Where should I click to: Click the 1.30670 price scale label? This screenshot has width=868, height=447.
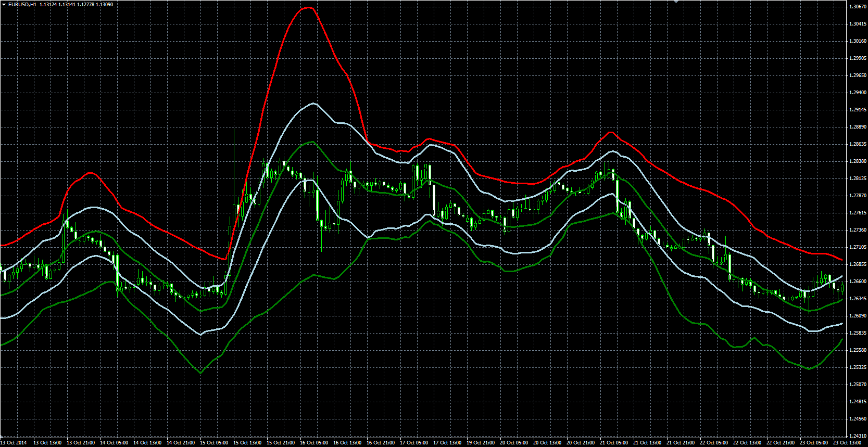pos(858,7)
